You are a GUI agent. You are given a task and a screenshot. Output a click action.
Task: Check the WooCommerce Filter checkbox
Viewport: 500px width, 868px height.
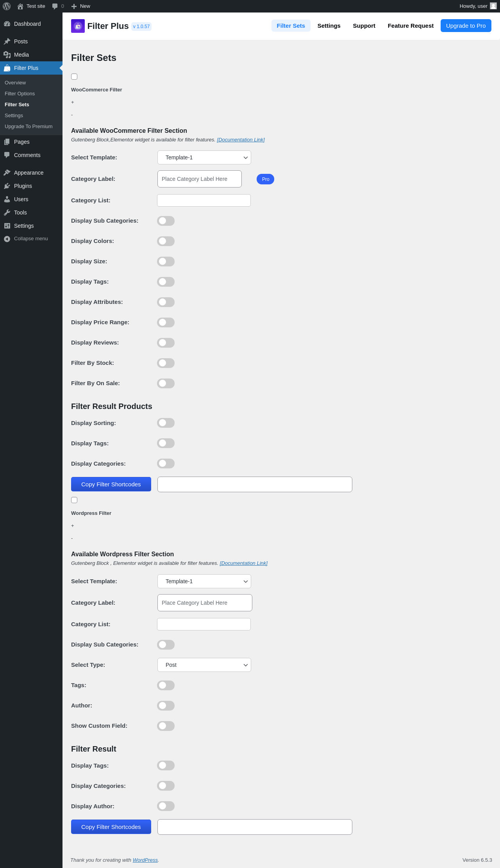(x=74, y=77)
